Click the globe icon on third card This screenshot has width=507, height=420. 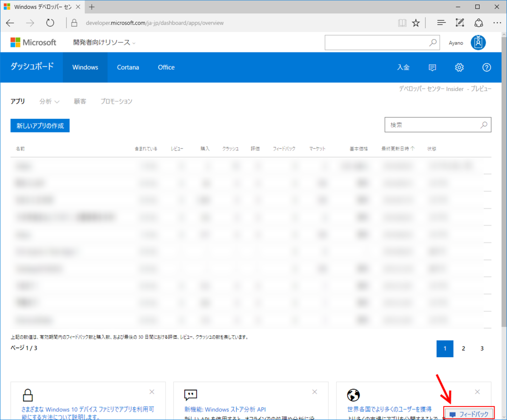click(x=354, y=395)
